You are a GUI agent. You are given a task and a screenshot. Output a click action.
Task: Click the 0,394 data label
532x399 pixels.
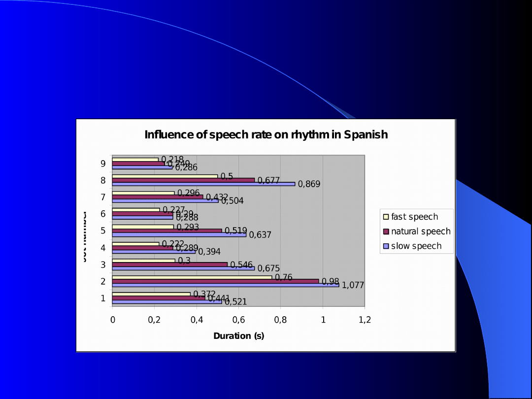coord(209,252)
